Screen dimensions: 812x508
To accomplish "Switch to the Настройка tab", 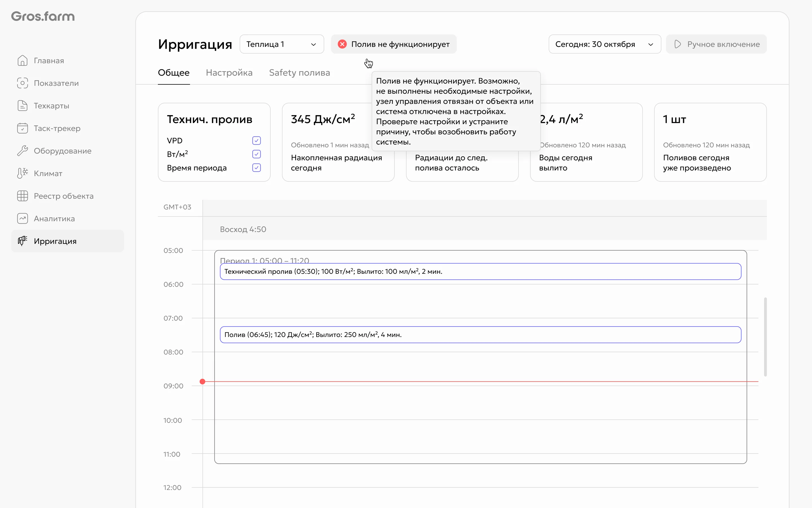I will click(x=229, y=73).
